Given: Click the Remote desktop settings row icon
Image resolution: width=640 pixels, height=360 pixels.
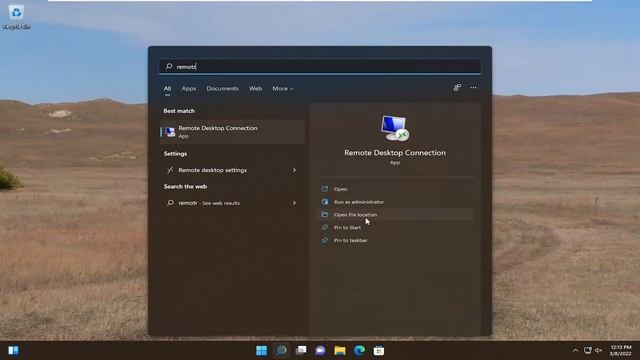Looking at the screenshot, I should (170, 170).
